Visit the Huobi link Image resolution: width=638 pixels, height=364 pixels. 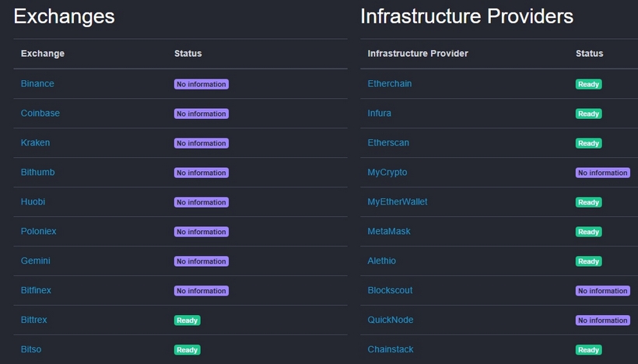(33, 202)
